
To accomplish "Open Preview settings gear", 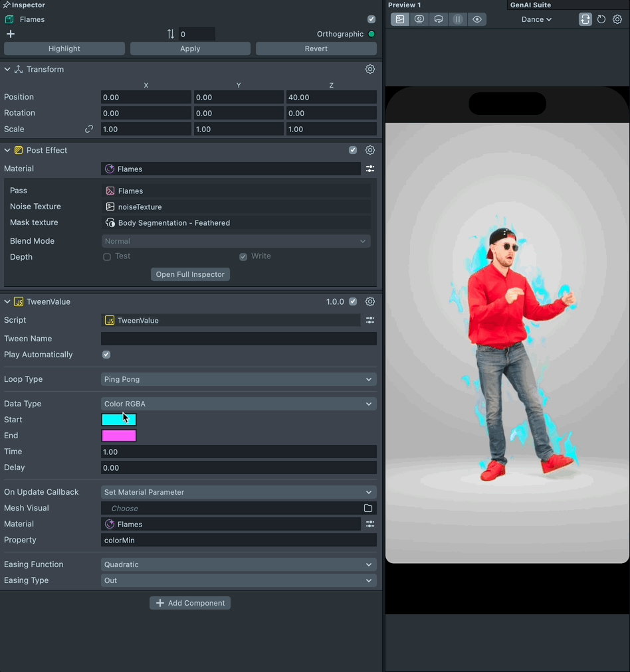I will pos(617,19).
